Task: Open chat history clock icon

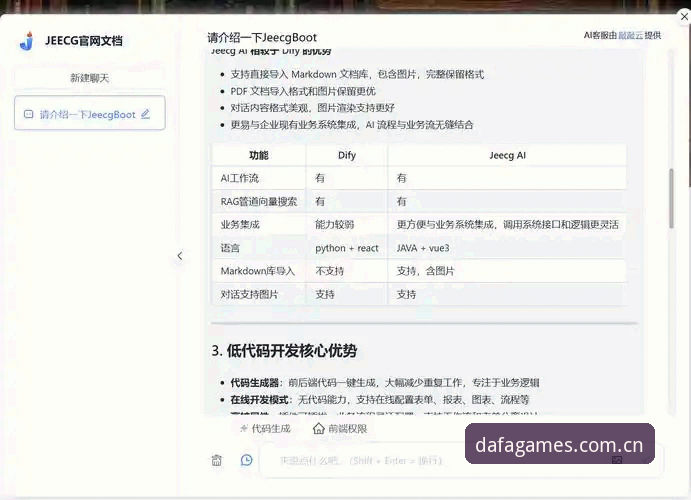Action: (x=246, y=460)
